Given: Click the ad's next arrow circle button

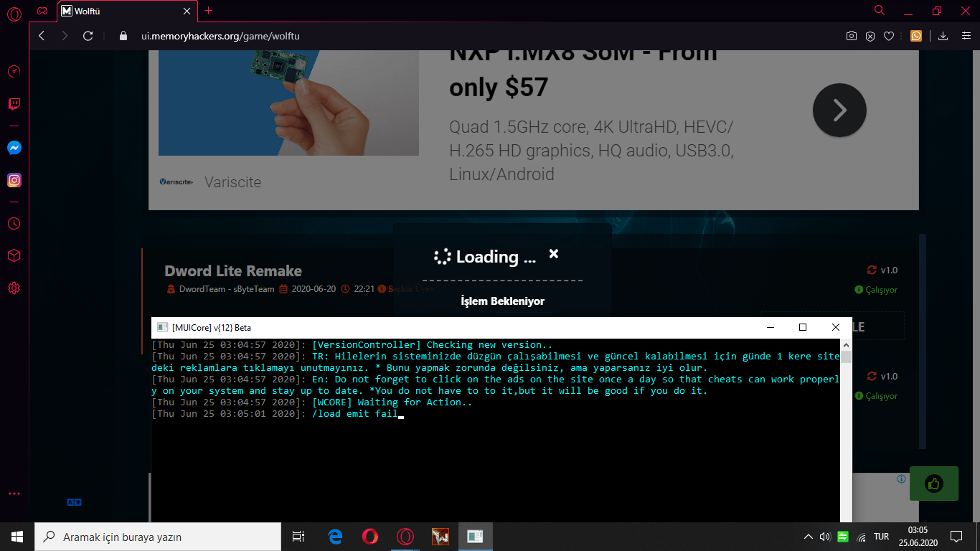Looking at the screenshot, I should [839, 110].
